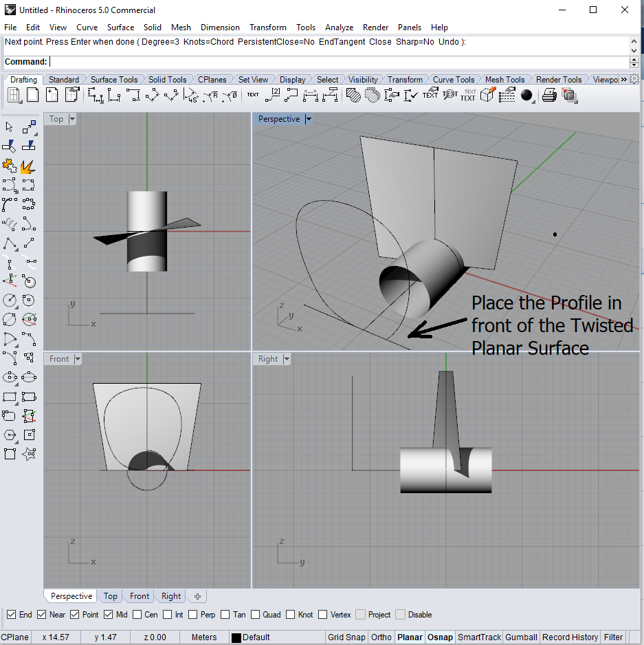Click the black render sphere icon
This screenshot has width=644, height=645.
tap(527, 96)
